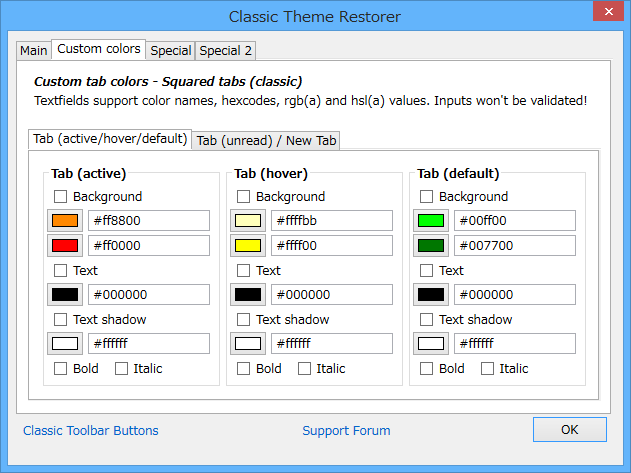Toggle the Text checkbox under Tab (hover)
The width and height of the screenshot is (631, 473).
point(244,270)
